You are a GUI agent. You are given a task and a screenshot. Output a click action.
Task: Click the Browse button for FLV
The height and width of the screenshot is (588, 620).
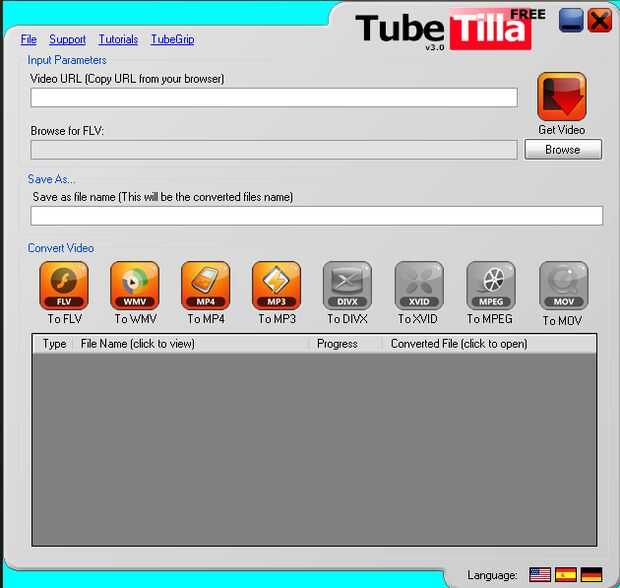coord(563,149)
